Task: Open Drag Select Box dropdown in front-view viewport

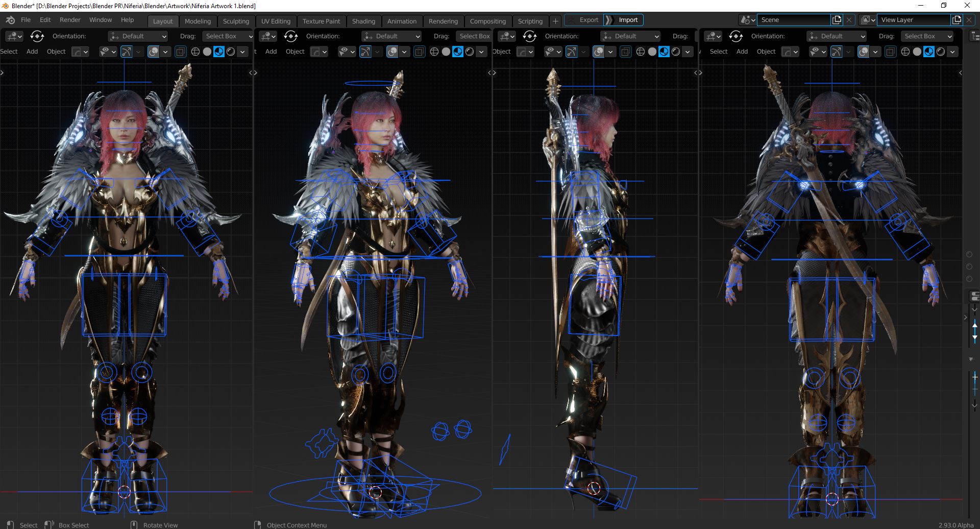Action: point(228,36)
